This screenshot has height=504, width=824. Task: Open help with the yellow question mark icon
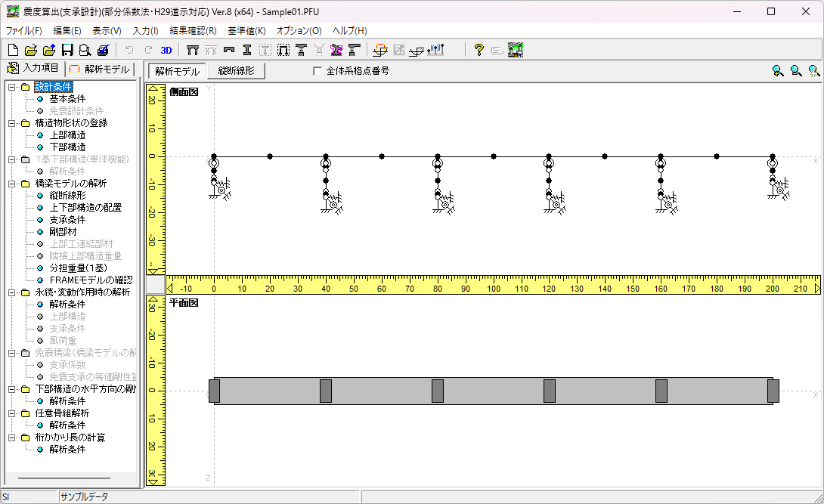tap(479, 50)
